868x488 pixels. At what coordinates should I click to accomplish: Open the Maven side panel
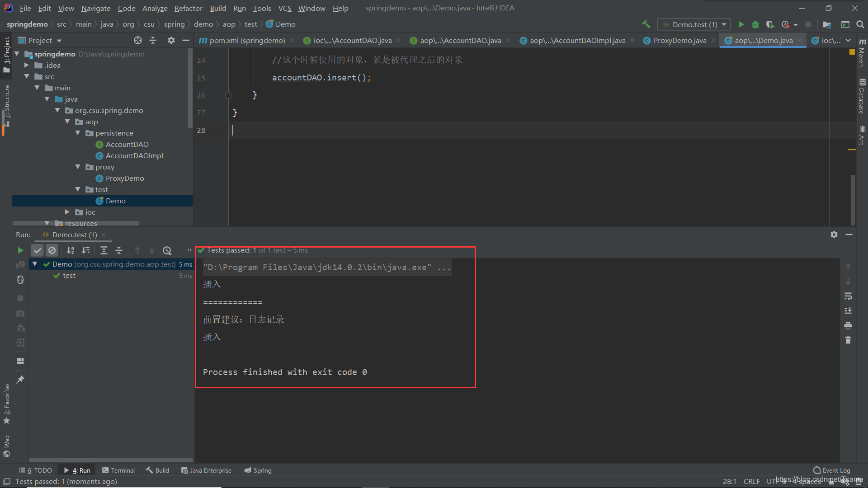tap(862, 53)
